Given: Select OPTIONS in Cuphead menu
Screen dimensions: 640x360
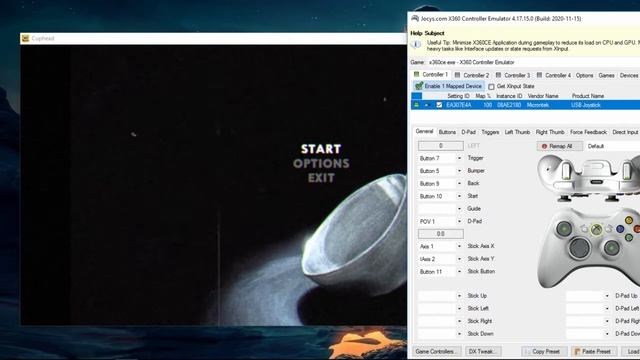Looking at the screenshot, I should pos(321,163).
